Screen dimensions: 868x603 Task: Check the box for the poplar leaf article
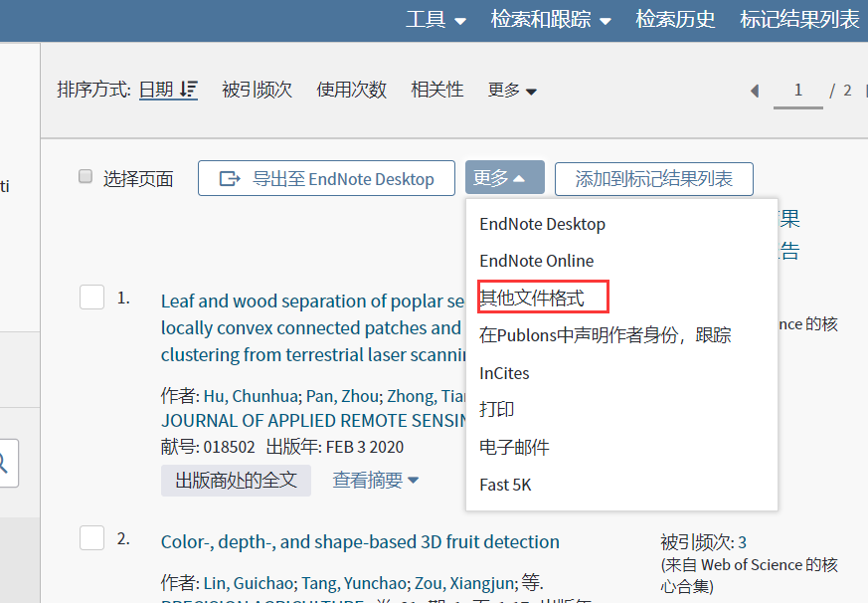pos(91,296)
